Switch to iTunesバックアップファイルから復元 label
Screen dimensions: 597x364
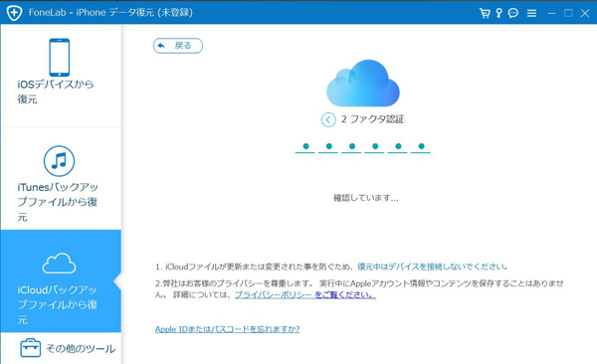point(58,202)
